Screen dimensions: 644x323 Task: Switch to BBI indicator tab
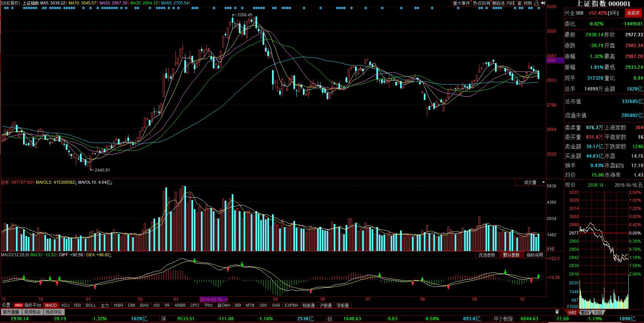tap(238, 305)
